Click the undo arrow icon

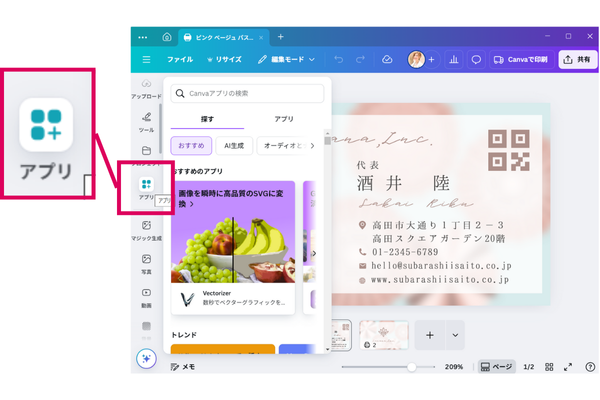click(339, 60)
